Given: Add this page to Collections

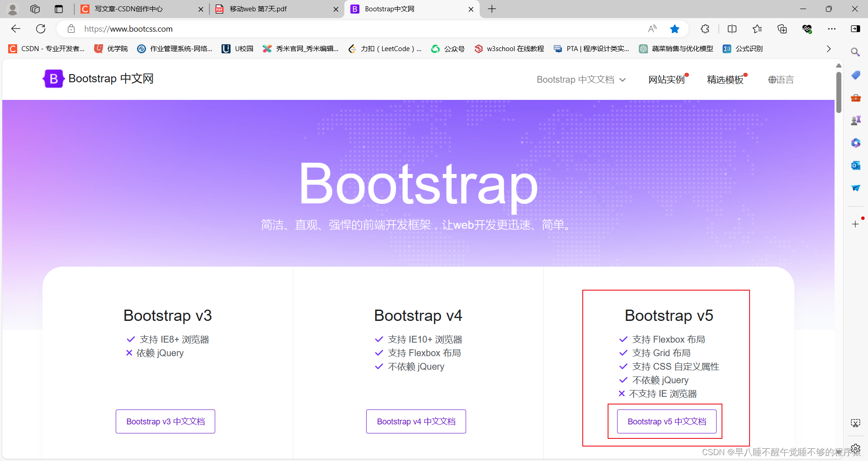Looking at the screenshot, I should (x=783, y=28).
